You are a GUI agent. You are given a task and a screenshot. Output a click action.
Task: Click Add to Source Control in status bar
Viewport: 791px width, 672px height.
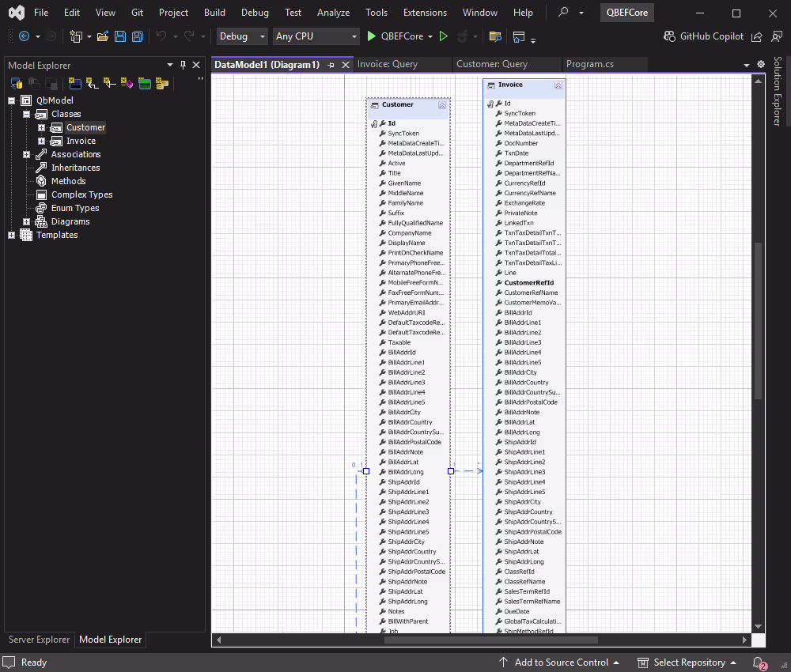[x=559, y=663]
